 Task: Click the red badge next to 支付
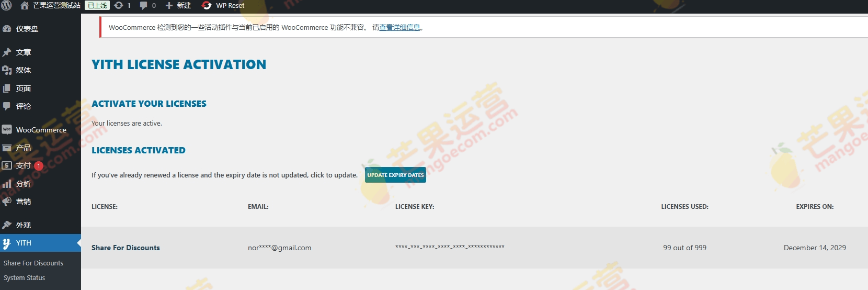click(x=39, y=166)
